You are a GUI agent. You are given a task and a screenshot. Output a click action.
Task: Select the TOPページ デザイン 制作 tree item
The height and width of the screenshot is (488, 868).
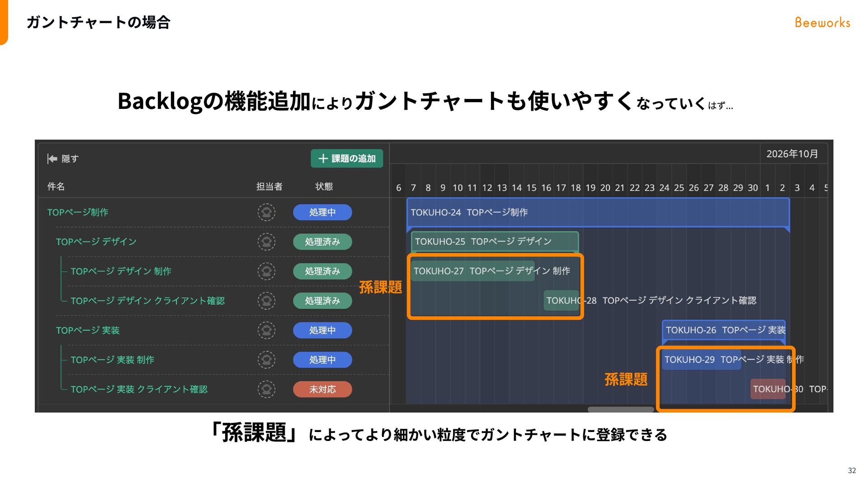pyautogui.click(x=121, y=271)
